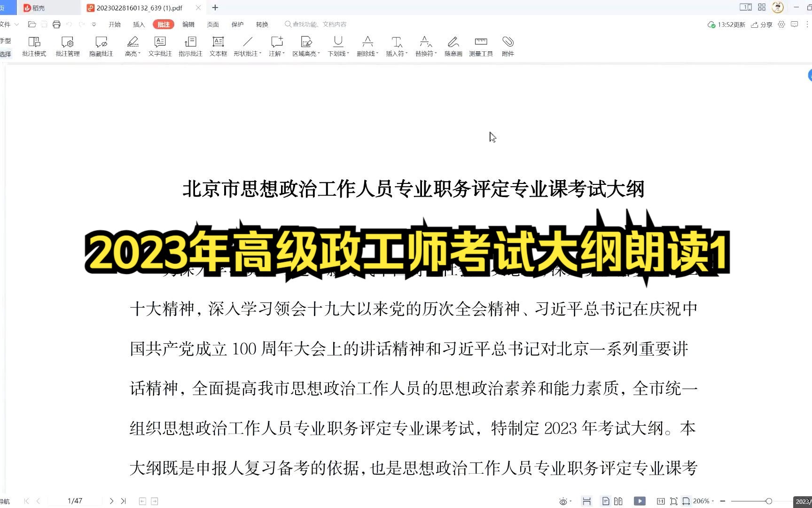
Task: Expand the 插入符 dropdown arrow
Action: (406, 54)
